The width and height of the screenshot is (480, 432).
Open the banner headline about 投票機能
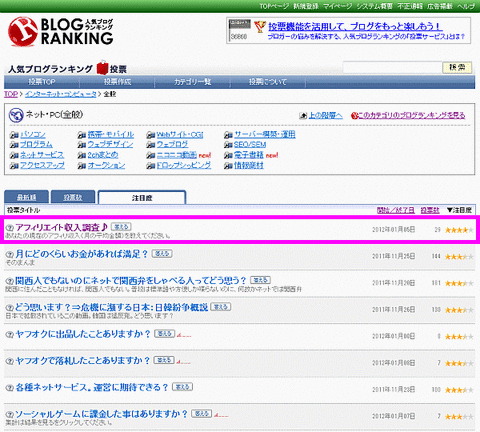[355, 26]
